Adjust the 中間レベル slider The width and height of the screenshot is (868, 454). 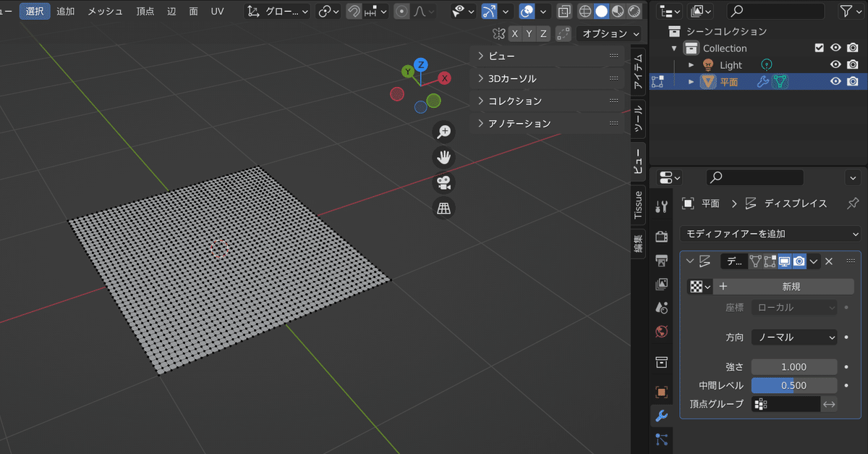pos(794,386)
